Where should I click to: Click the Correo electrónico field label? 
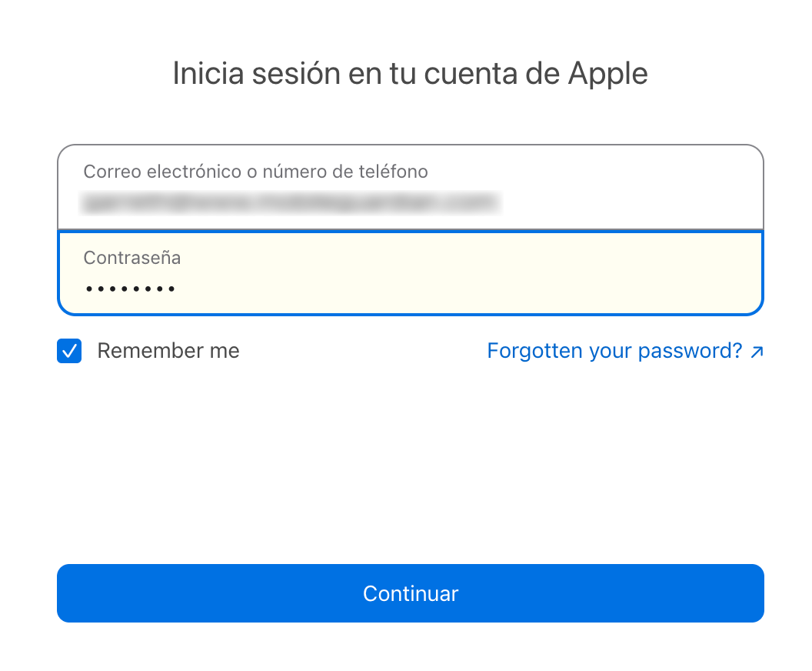tap(255, 171)
